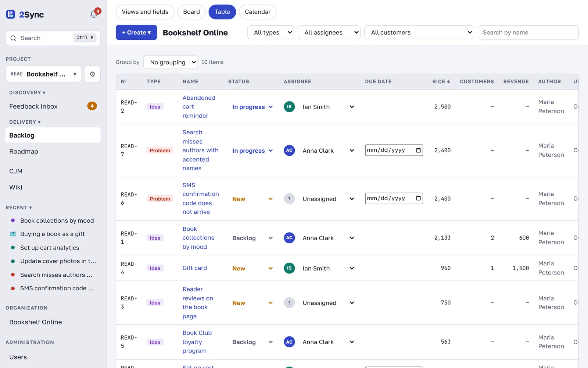Click the search magnifier icon in sidebar
The width and height of the screenshot is (588, 368).
(x=13, y=38)
